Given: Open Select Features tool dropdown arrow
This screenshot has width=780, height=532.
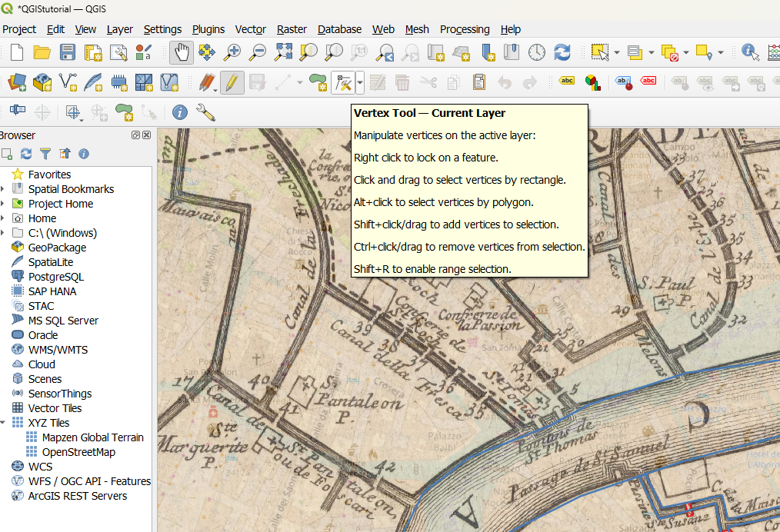Looking at the screenshot, I should tap(617, 52).
